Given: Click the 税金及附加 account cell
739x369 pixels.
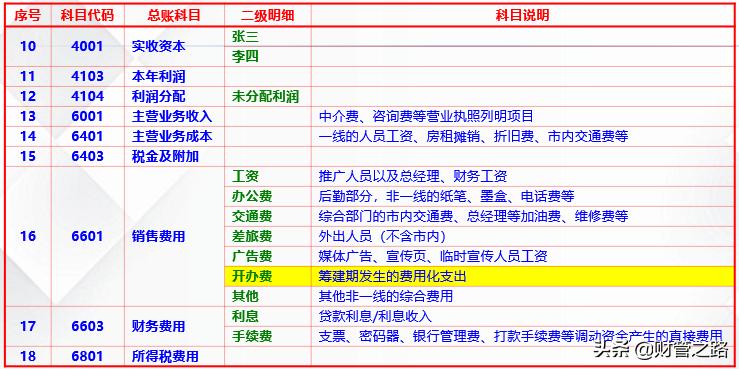Looking at the screenshot, I should coord(174,156).
